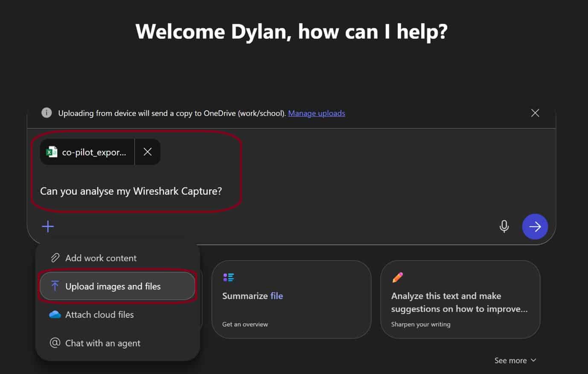Select Chat with an agent
Screen dimensions: 588x374
click(117, 343)
